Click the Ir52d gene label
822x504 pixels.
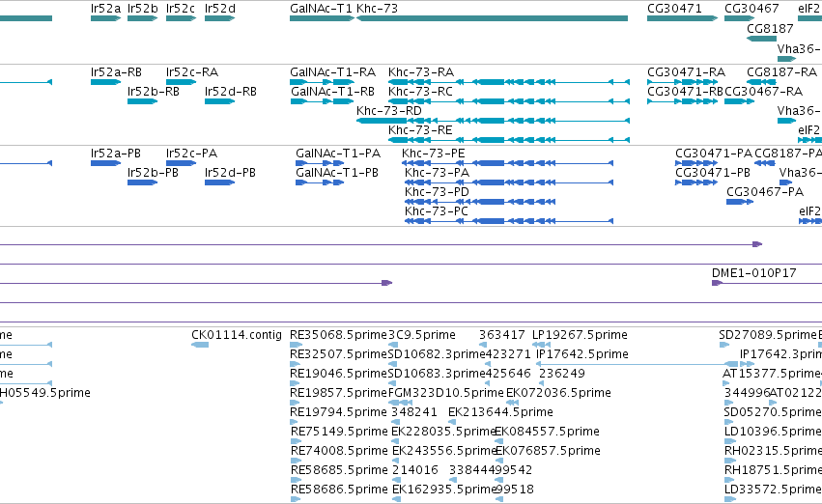coord(219,9)
